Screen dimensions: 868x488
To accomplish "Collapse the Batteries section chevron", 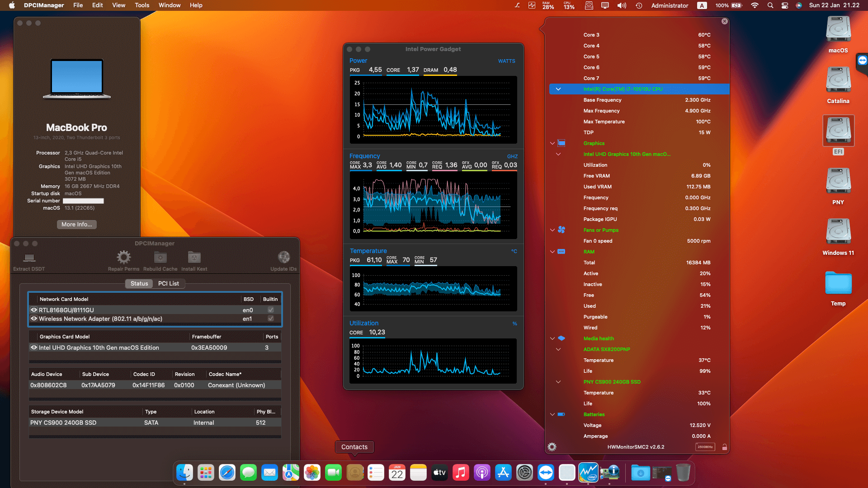I will [552, 414].
